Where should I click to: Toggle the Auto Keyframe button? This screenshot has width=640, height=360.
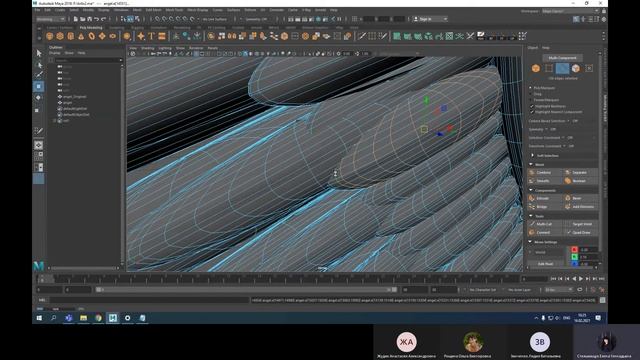tap(593, 290)
